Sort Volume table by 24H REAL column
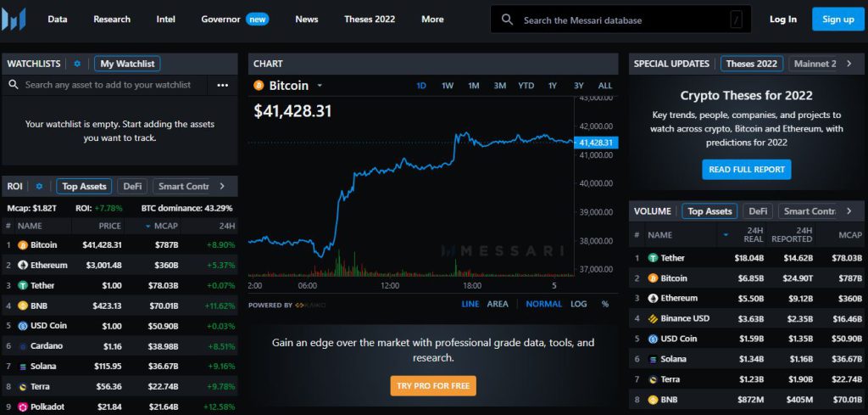Image resolution: width=868 pixels, height=415 pixels. point(754,235)
